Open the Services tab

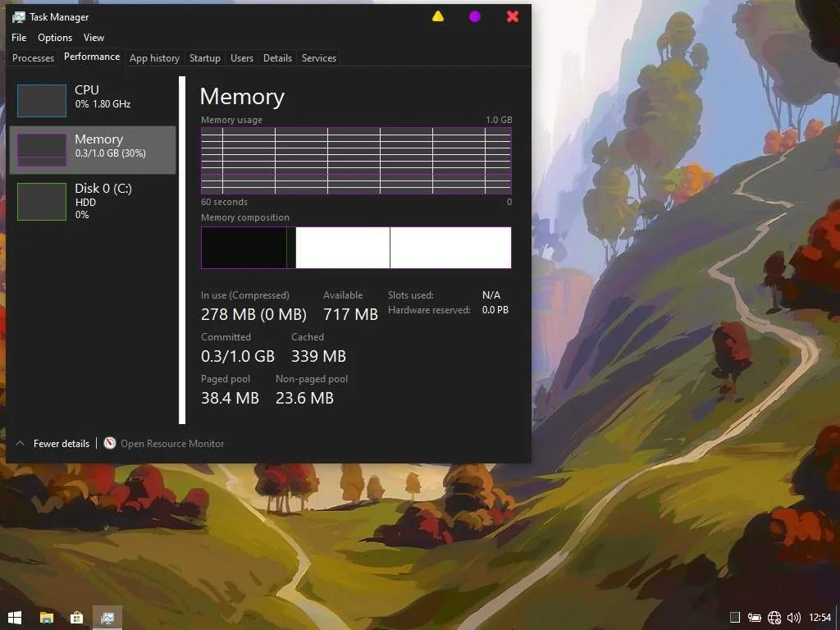319,58
